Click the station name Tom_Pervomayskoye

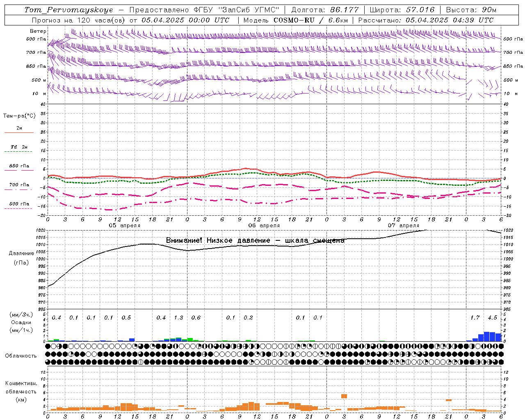pos(69,10)
